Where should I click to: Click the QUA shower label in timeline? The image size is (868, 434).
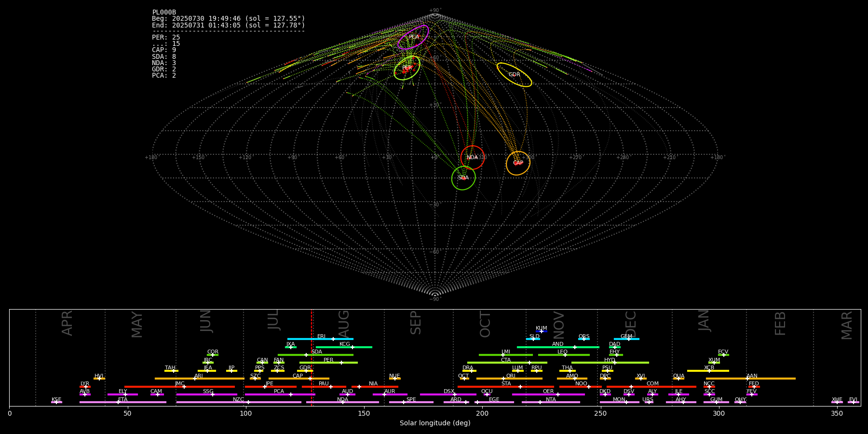coord(678,376)
